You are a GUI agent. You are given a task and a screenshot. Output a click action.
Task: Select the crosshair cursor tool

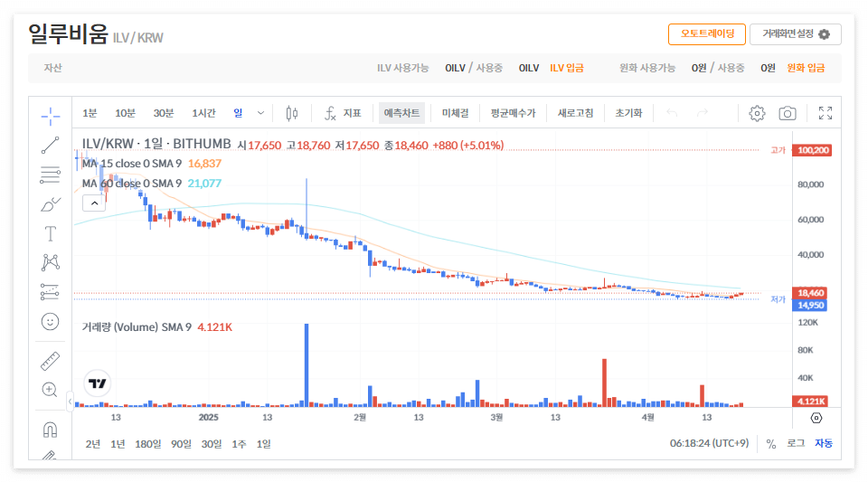[51, 117]
